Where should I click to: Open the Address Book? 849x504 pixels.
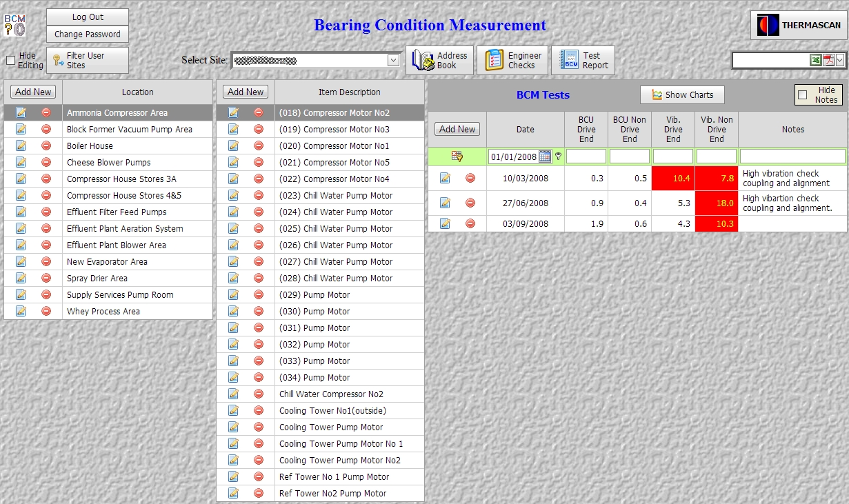point(440,60)
